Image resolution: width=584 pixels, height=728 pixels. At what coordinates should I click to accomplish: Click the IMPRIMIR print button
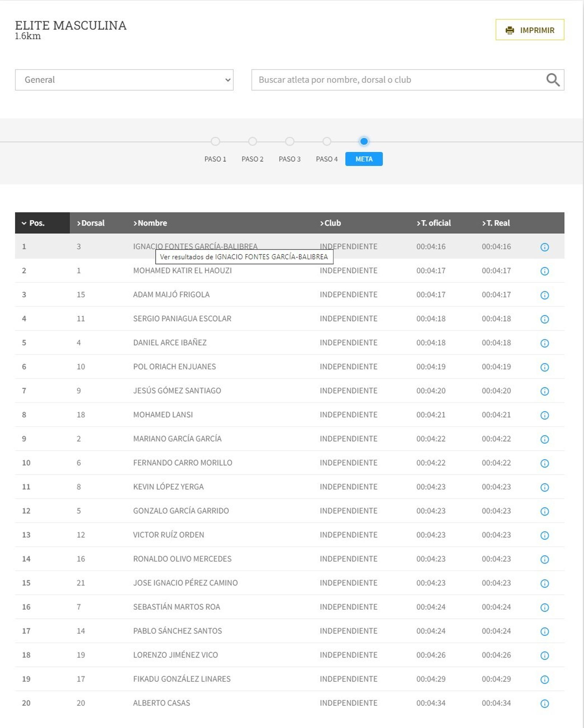[x=530, y=30]
